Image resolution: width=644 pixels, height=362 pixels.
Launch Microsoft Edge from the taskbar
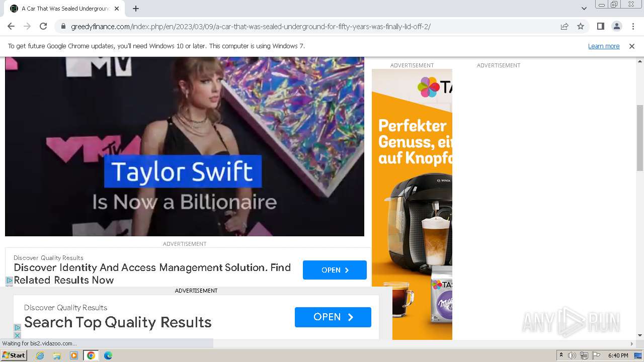108,355
